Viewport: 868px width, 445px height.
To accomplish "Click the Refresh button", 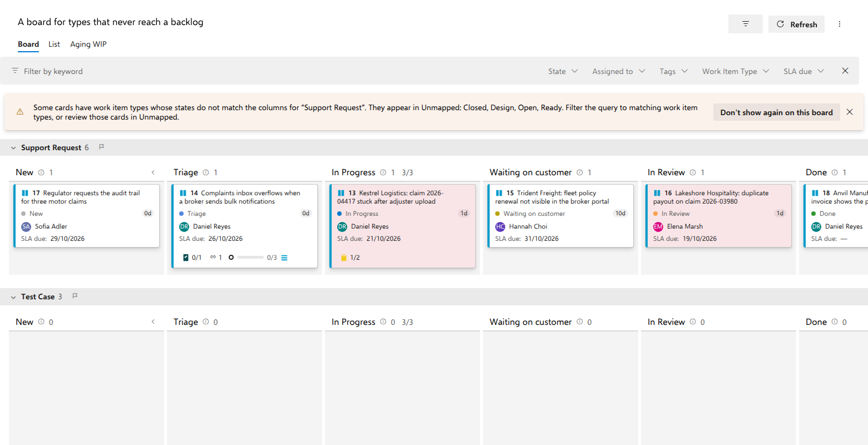I will pos(796,24).
